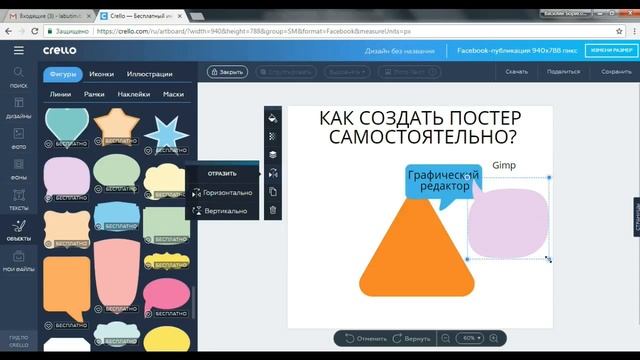Select the lilac bubble on the canvas
This screenshot has height=360, width=640.
tap(508, 222)
